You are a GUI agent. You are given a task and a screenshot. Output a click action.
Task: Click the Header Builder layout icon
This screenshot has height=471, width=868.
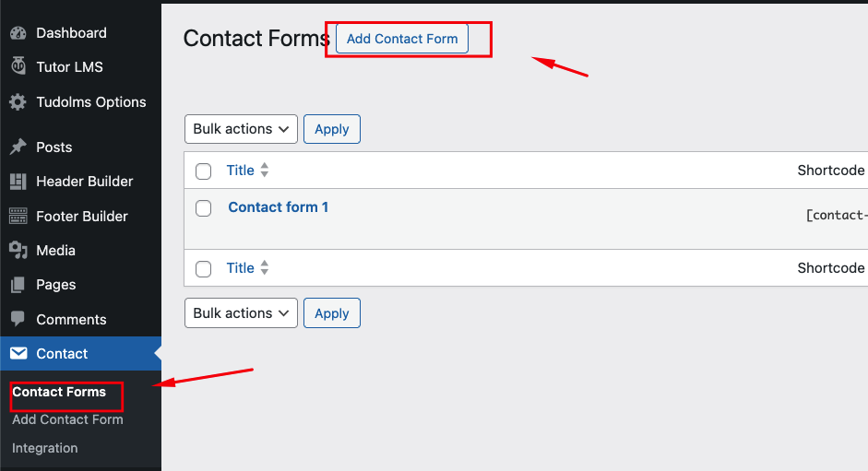tap(18, 182)
